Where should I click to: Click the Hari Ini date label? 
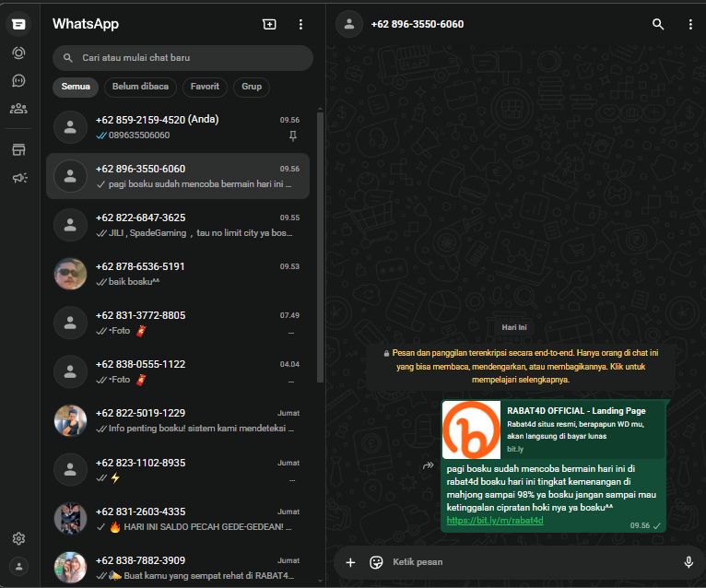click(514, 327)
